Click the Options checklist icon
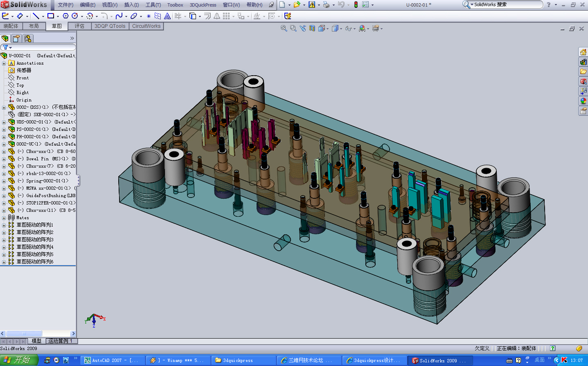 pyautogui.click(x=365, y=4)
